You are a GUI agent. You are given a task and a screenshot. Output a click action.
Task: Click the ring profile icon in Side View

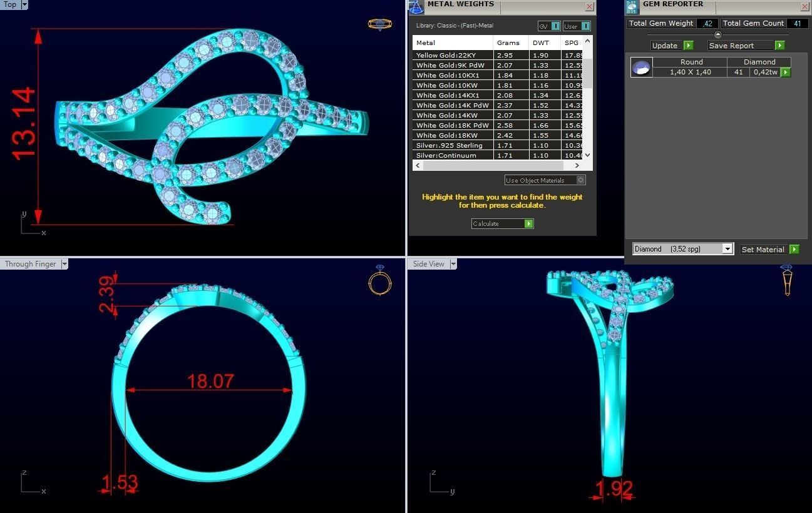[x=788, y=280]
